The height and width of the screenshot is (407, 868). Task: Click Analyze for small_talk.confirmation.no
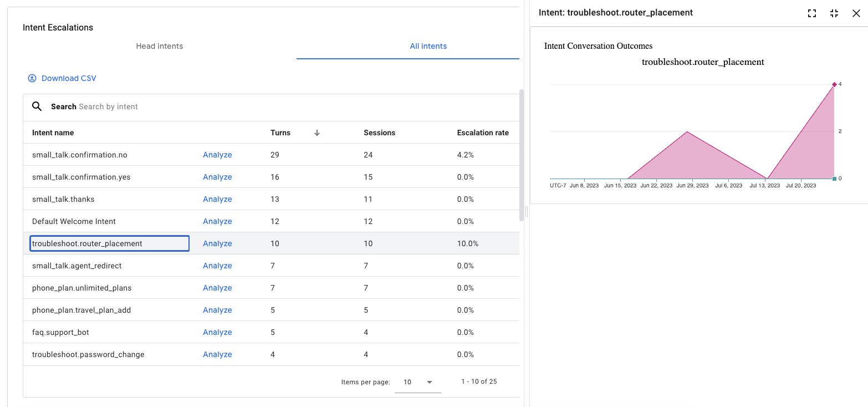[x=217, y=155]
